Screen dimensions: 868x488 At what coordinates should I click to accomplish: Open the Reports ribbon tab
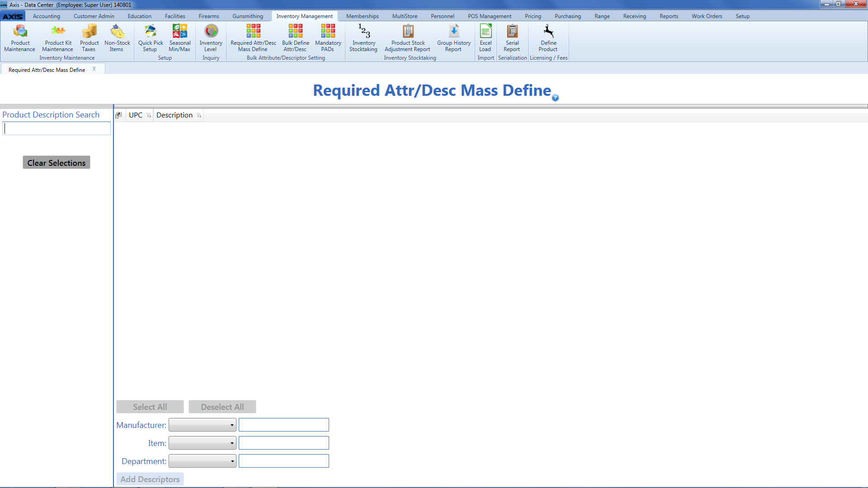[669, 16]
